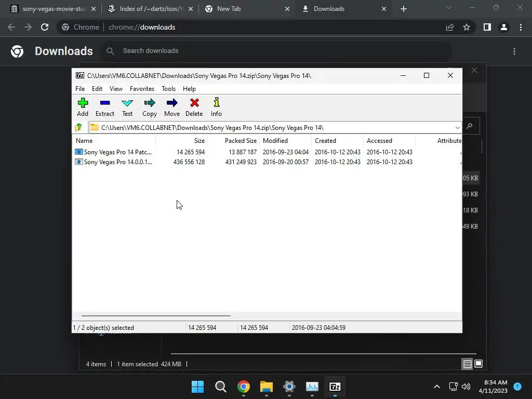This screenshot has width=532, height=399.
Task: Open the Chrome profile icon
Action: (504, 27)
